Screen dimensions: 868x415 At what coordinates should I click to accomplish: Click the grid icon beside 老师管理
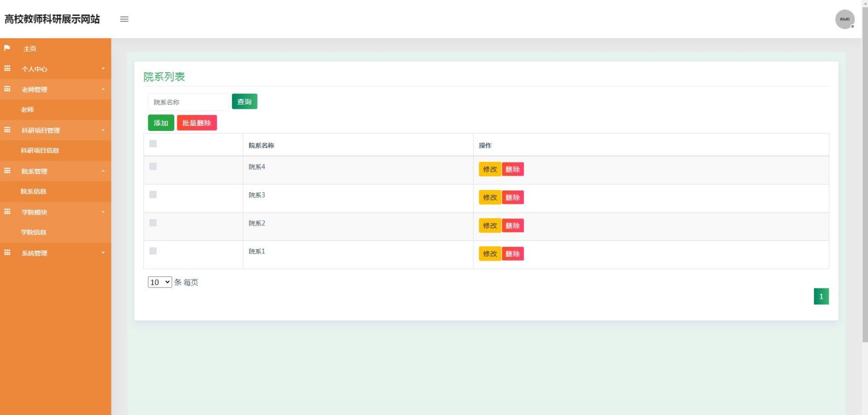[x=7, y=89]
